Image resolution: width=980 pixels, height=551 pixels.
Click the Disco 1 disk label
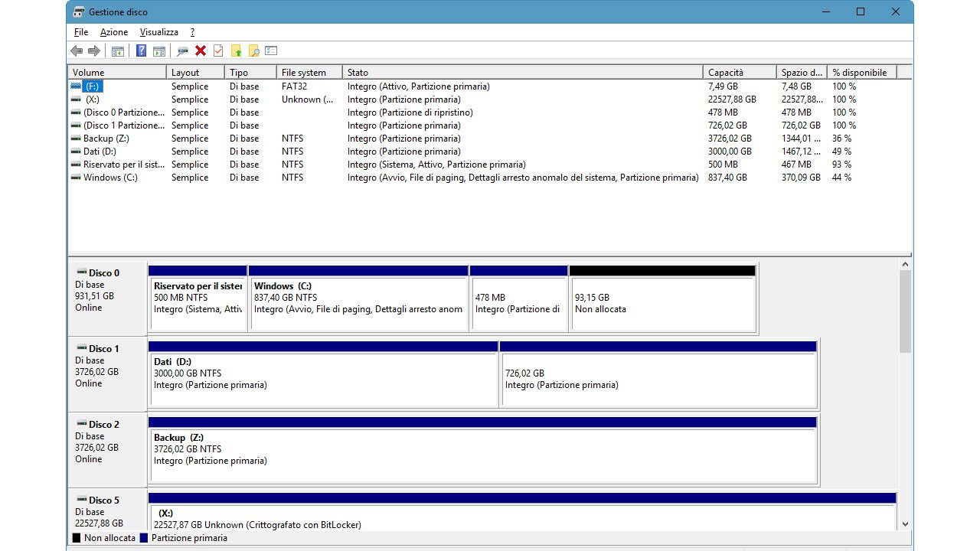(103, 349)
